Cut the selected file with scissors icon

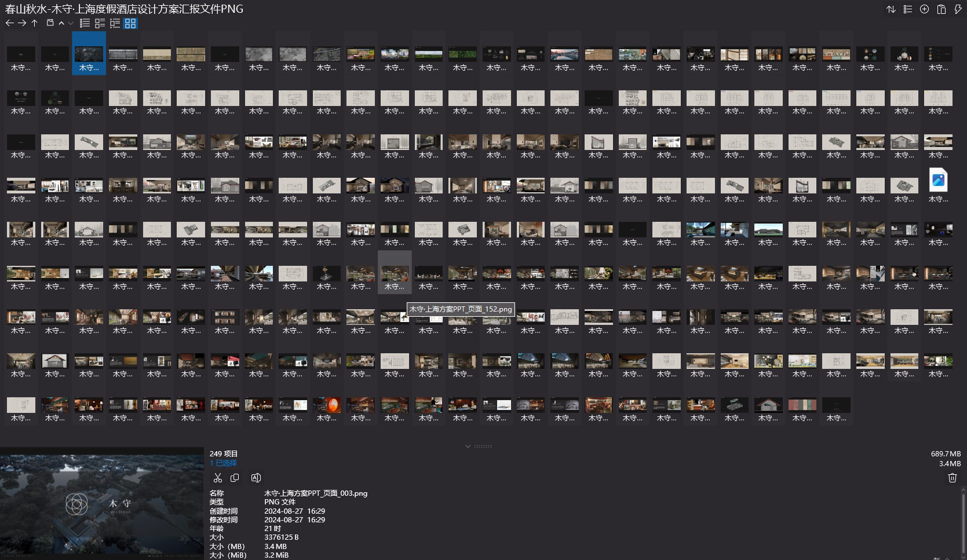[x=218, y=478]
